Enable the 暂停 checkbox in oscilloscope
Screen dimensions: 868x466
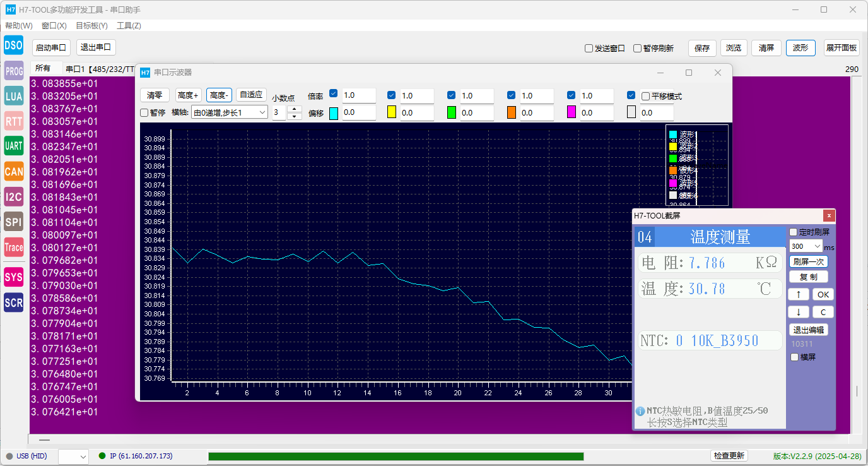pos(144,112)
